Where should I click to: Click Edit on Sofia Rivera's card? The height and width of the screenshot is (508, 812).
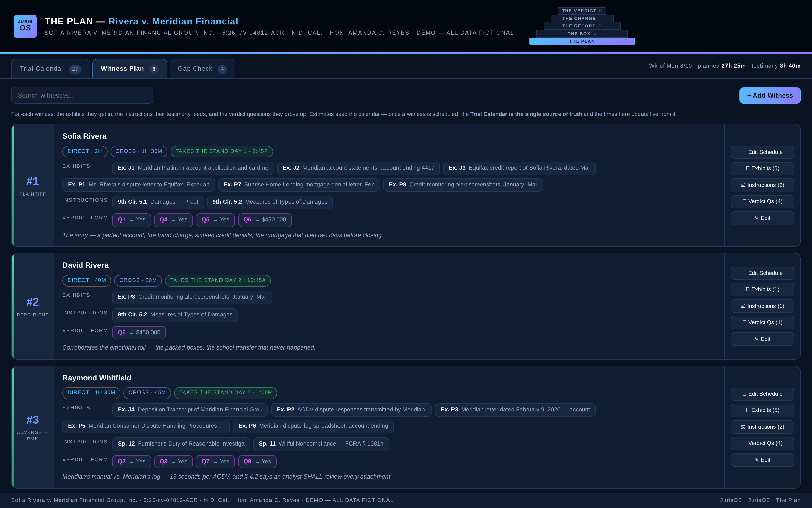tap(762, 218)
